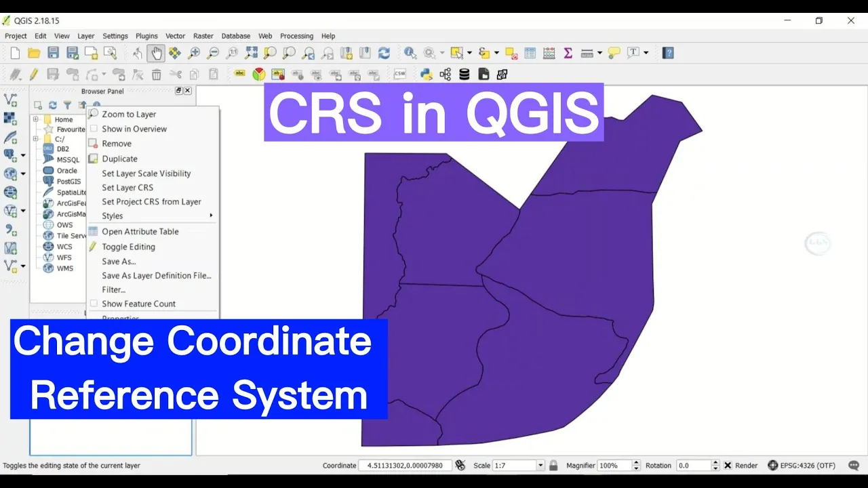Click the Zoom Out magnifier tool
The image size is (868, 488).
(213, 53)
